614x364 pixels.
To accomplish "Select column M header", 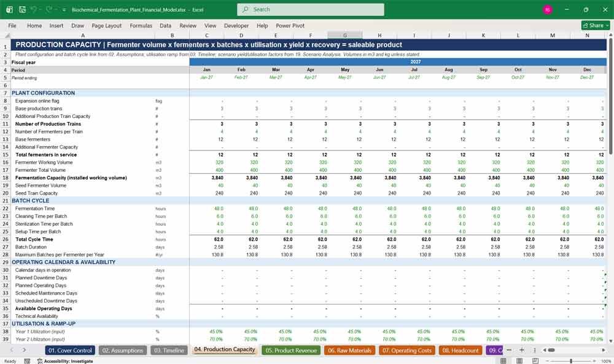I will (553, 35).
